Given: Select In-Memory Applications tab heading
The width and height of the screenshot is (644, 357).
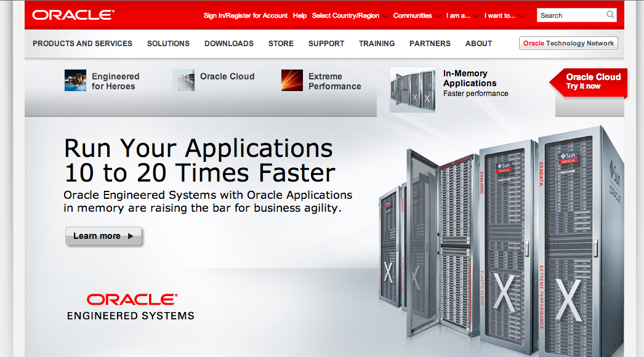Looking at the screenshot, I should (469, 78).
